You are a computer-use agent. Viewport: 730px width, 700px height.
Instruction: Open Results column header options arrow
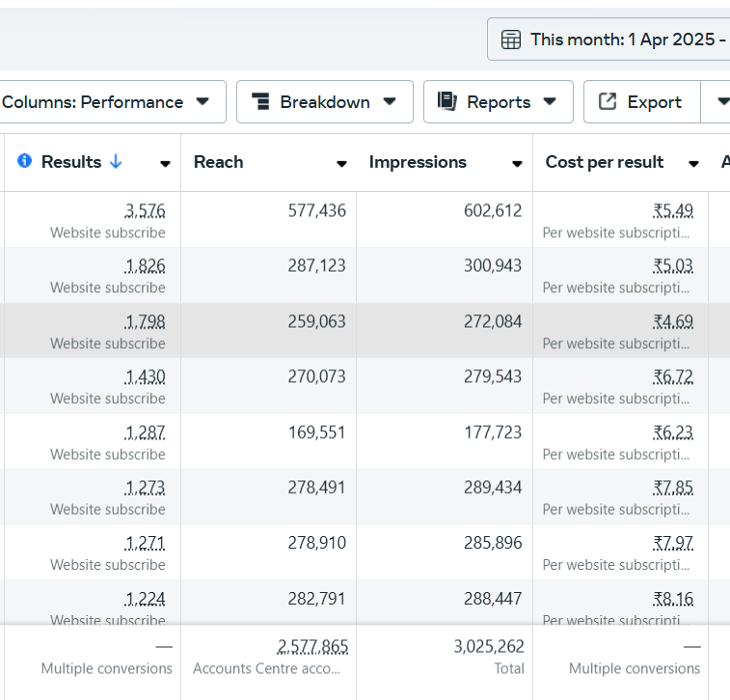pyautogui.click(x=165, y=164)
